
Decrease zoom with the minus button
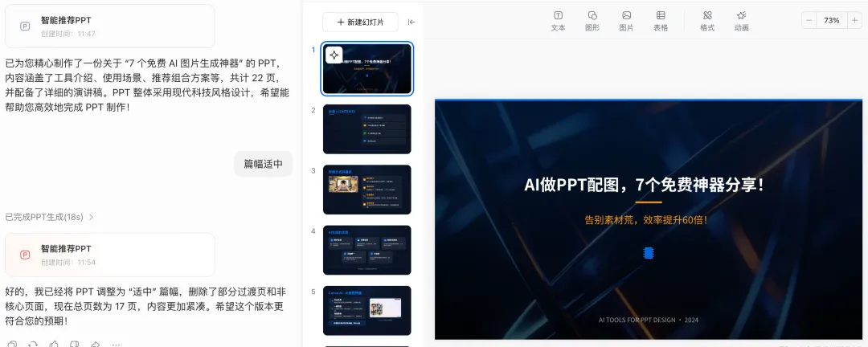pos(809,20)
